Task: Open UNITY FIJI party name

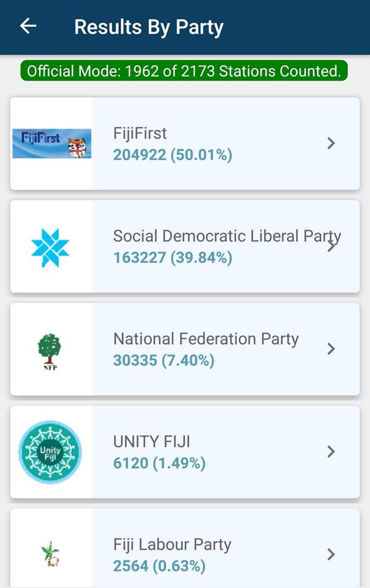Action: coord(151,442)
